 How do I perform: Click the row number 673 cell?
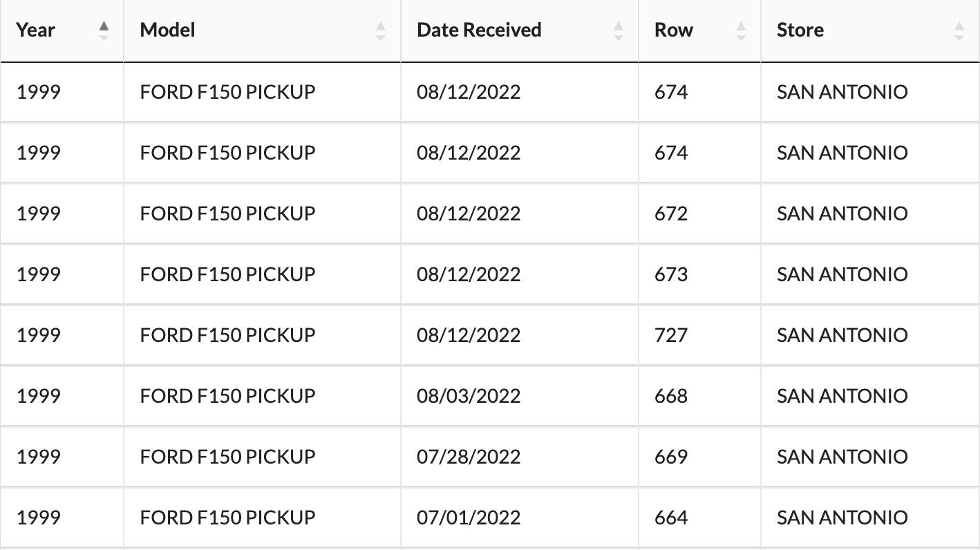671,274
